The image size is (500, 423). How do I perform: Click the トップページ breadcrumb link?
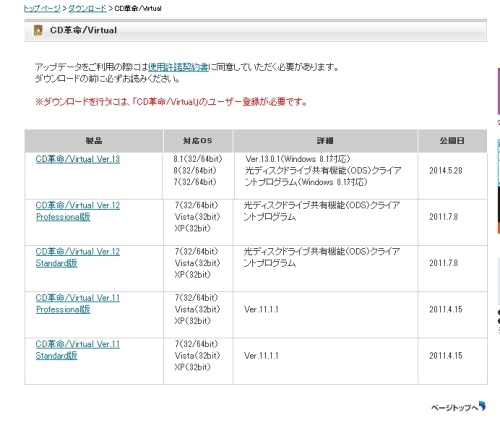click(x=42, y=9)
